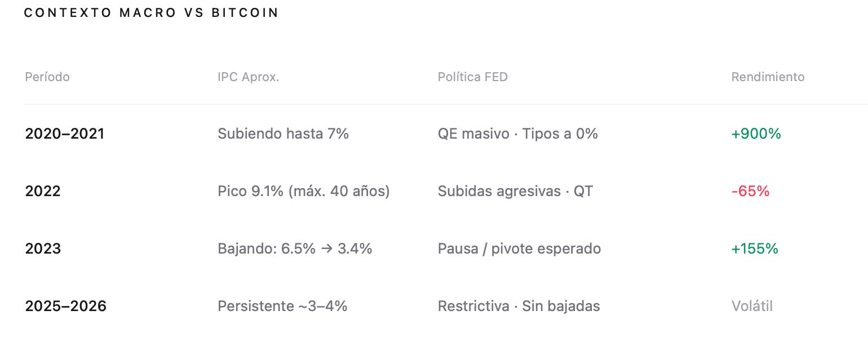Select the 2020–2021 period row label

65,134
